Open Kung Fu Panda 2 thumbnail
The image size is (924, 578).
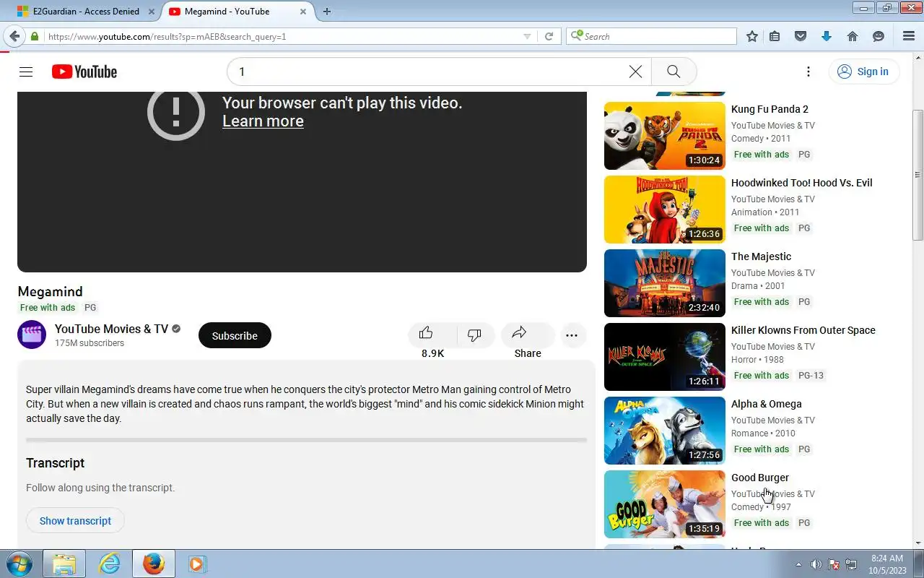665,136
